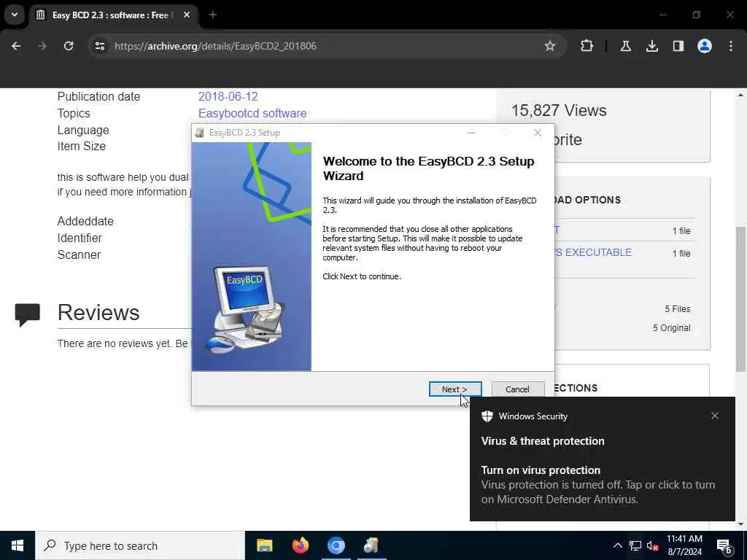Close the Easy BCD 2.3 tab
747x560 pixels.
[187, 15]
